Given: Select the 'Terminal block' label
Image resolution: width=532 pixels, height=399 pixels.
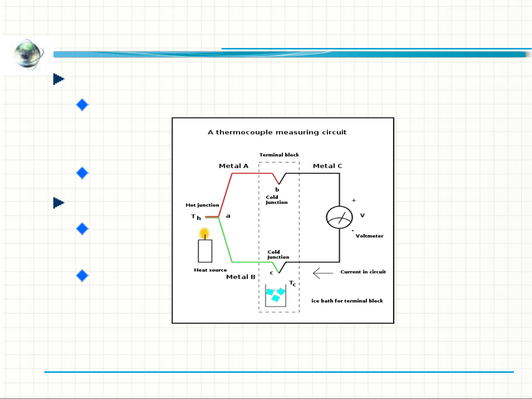Looking at the screenshot, I should (x=279, y=155).
